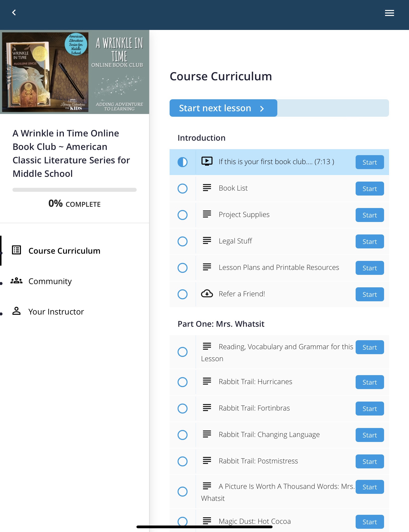Open the Lesson Plans and Printable Resources lesson
409x532 pixels.
tap(279, 268)
